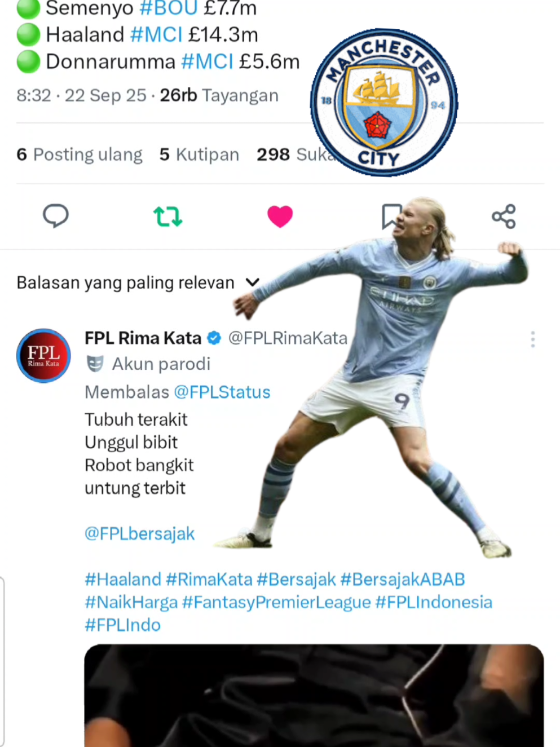This screenshot has height=747, width=560.
Task: Open @FPLbersajak mention link
Action: coord(140,533)
